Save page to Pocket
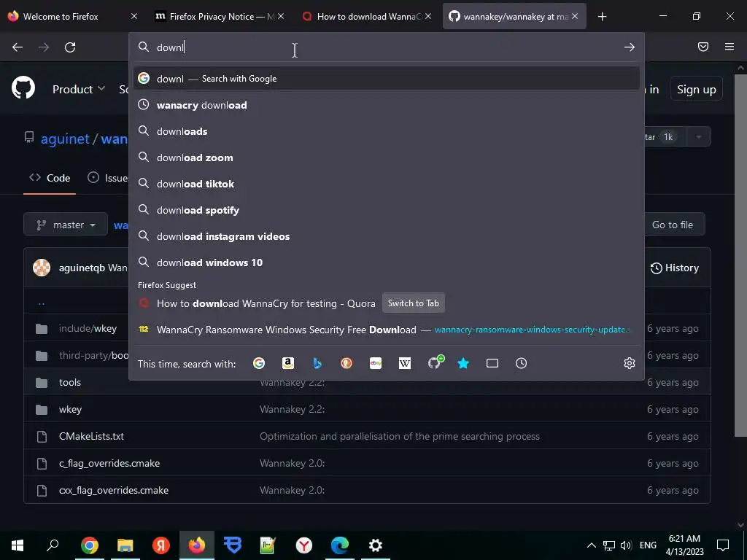Viewport: 747px width, 560px height. [703, 47]
